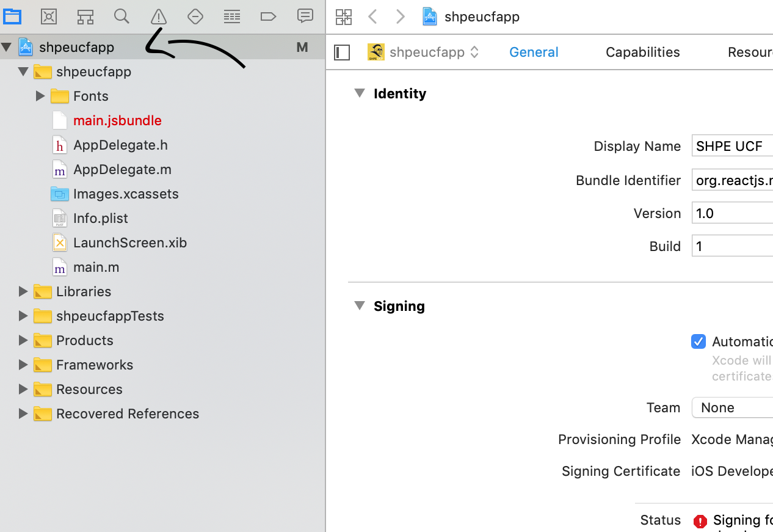Image resolution: width=773 pixels, height=532 pixels.
Task: Select the Resources folder
Action: 89,389
